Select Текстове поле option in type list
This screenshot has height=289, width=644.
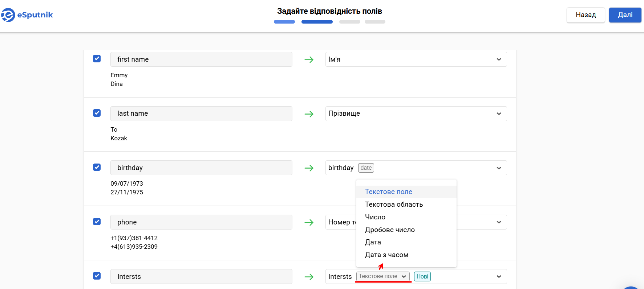(x=406, y=192)
